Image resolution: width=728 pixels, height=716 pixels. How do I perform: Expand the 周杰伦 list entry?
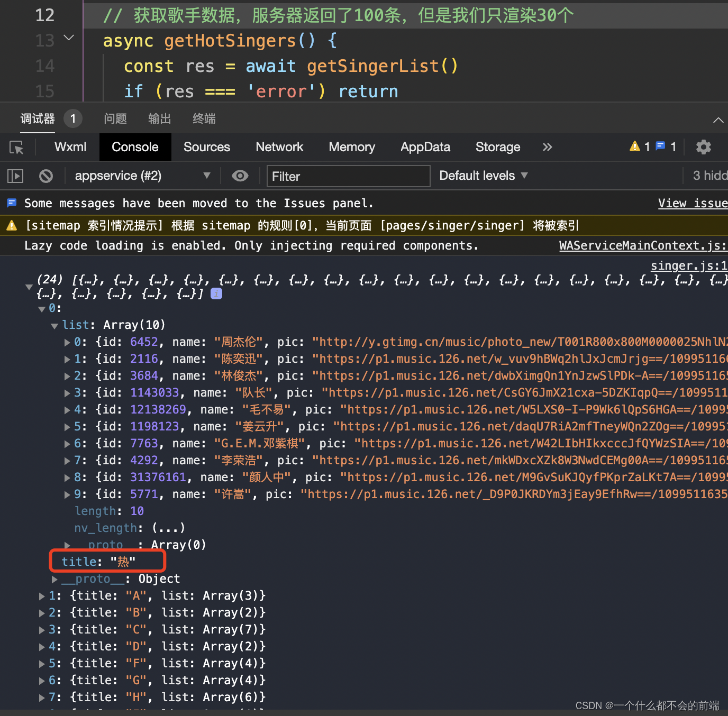pyautogui.click(x=67, y=343)
